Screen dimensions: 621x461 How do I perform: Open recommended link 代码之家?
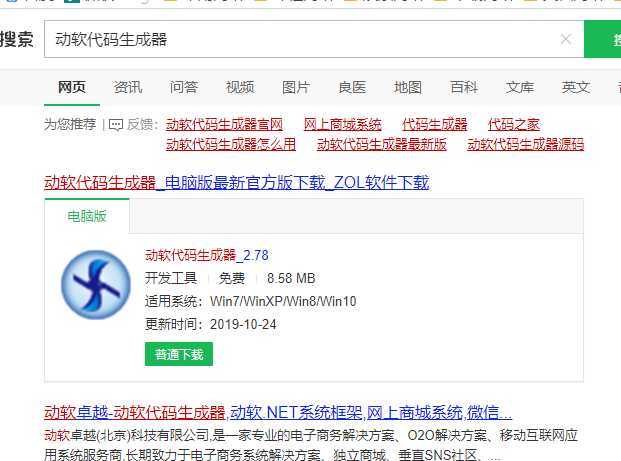[x=514, y=124]
